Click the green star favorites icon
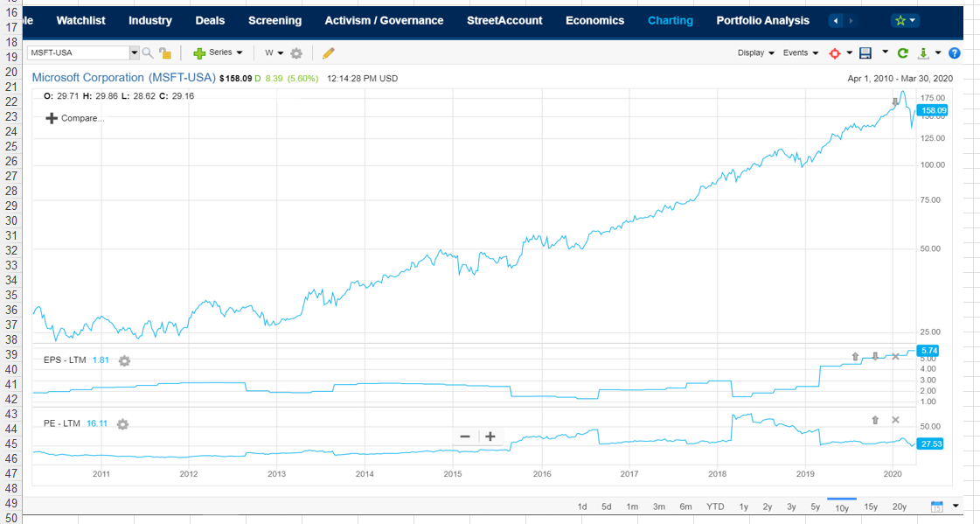Image resolution: width=980 pixels, height=524 pixels. pyautogui.click(x=900, y=21)
